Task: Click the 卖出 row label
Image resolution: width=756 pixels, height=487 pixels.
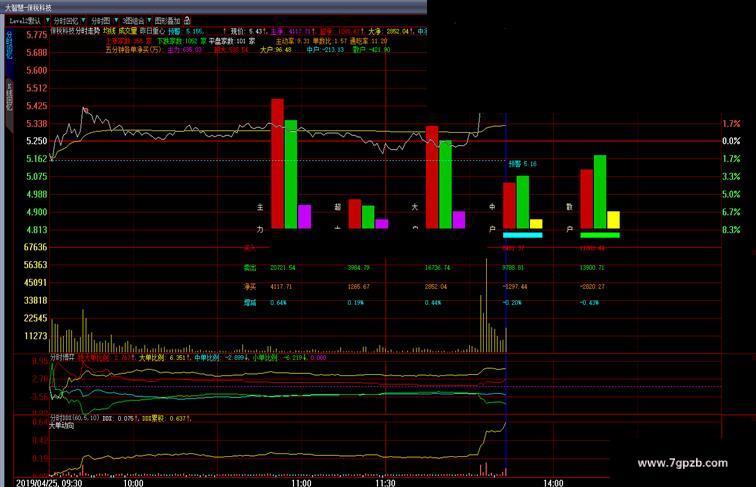Action: (250, 268)
